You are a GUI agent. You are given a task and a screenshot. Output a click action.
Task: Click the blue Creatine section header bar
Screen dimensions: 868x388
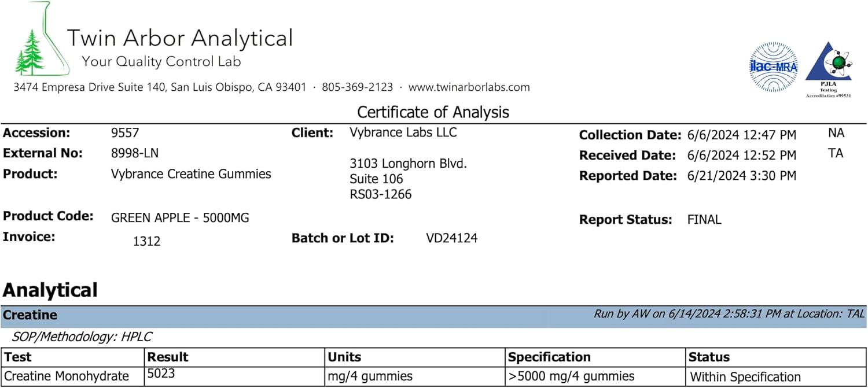[289, 315]
